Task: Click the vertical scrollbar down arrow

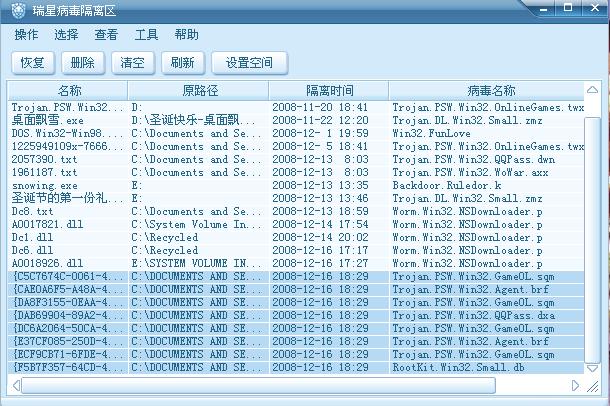Action: click(592, 368)
